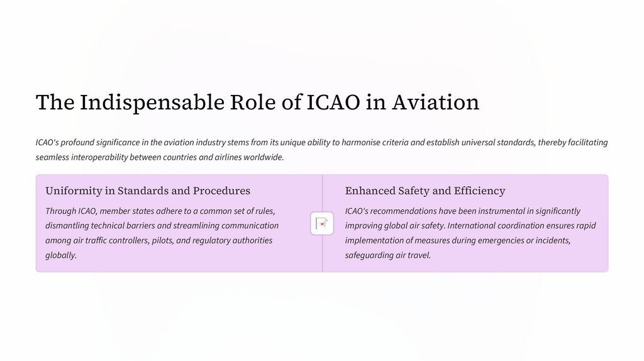Click the word "globally." in the left card
The image size is (644, 361).
click(61, 255)
